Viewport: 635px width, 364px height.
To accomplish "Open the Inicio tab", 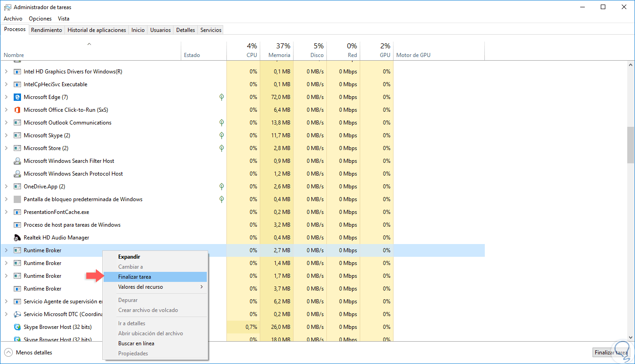I will pyautogui.click(x=138, y=30).
